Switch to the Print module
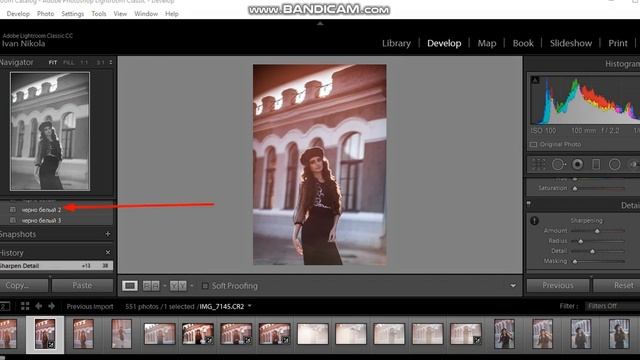The width and height of the screenshot is (640, 360). (x=618, y=43)
